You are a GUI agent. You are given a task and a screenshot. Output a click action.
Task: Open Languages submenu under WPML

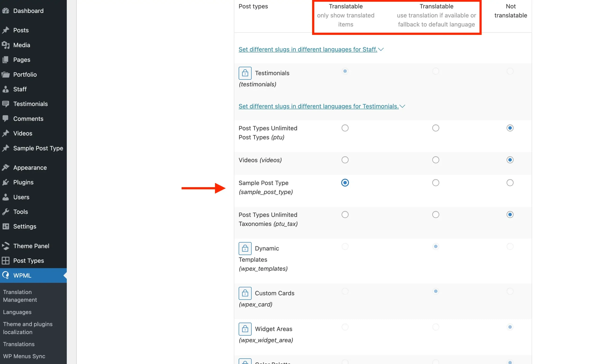[17, 312]
